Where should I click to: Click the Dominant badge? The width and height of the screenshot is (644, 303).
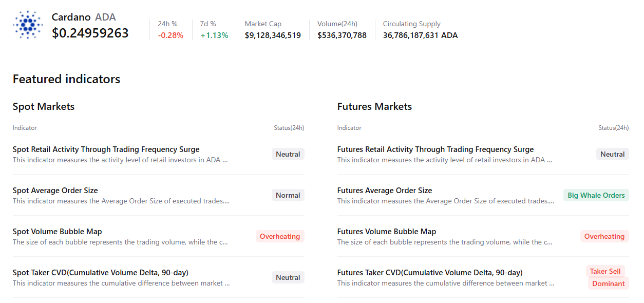coord(609,283)
